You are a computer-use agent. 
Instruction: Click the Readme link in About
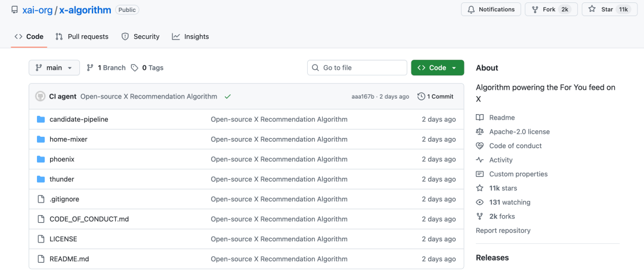coord(501,118)
